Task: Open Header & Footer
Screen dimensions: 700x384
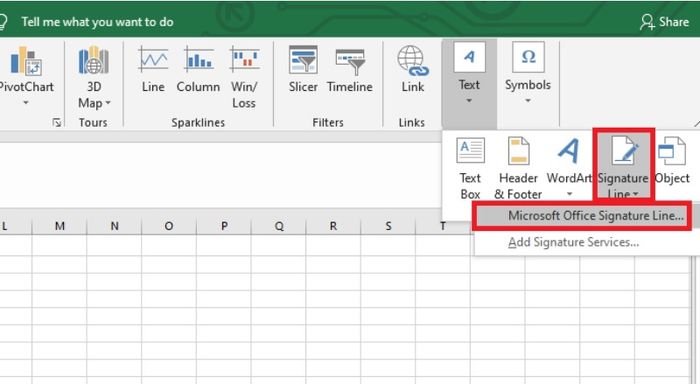Action: [x=518, y=168]
